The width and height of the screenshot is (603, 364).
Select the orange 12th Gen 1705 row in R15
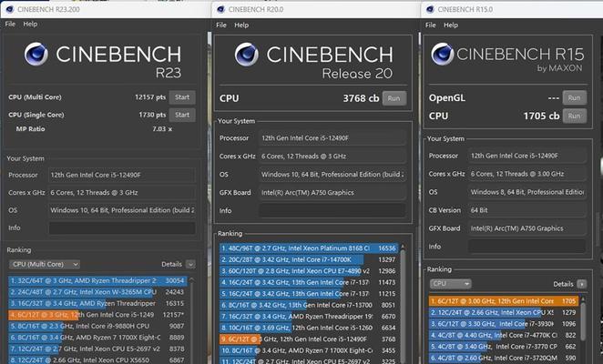[504, 301]
